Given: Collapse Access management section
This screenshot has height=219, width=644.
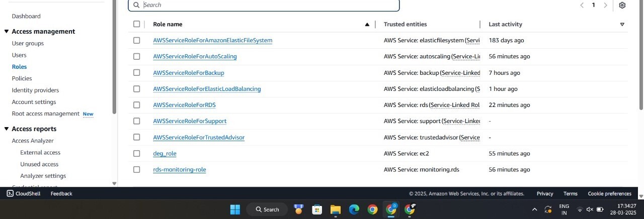Looking at the screenshot, I should 7,31.
